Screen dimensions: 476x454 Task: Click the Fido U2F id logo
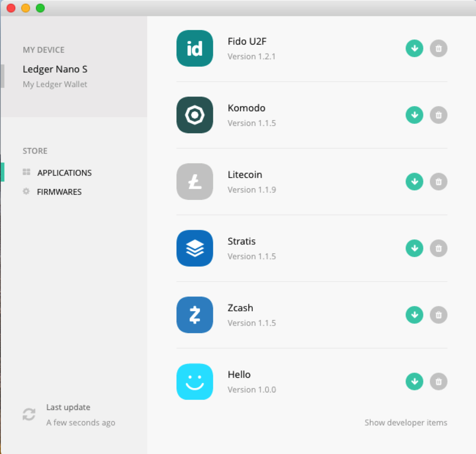click(195, 48)
